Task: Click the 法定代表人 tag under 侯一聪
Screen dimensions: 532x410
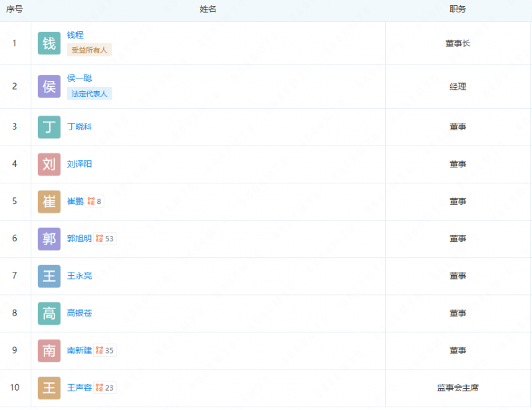Action: click(x=89, y=94)
